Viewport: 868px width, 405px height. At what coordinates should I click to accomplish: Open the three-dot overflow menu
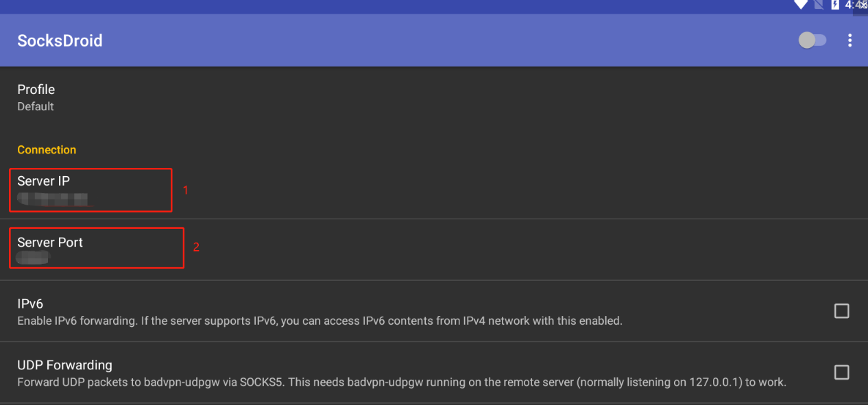click(850, 40)
